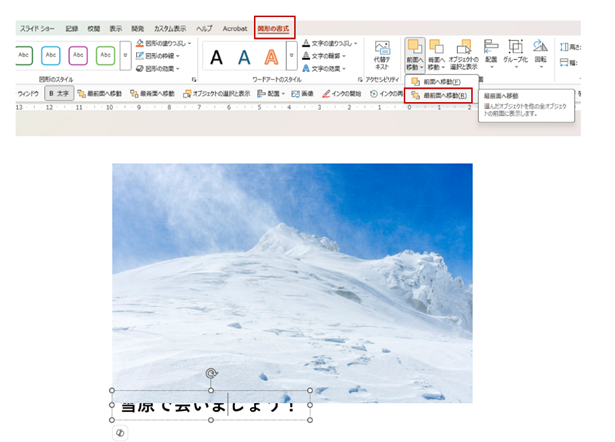Click the shape effects icon

tap(140, 69)
